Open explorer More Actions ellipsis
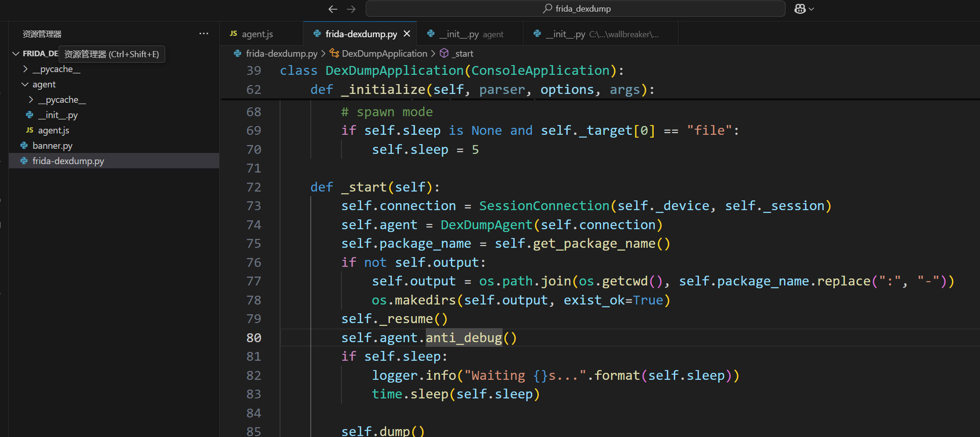The width and height of the screenshot is (980, 437). (203, 33)
